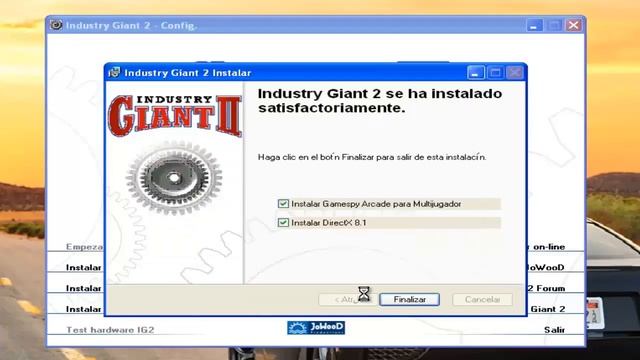Viewport: 640px width, 360px height.
Task: Minimize the Industry Giant 2 Instalar dialog
Action: (x=476, y=73)
